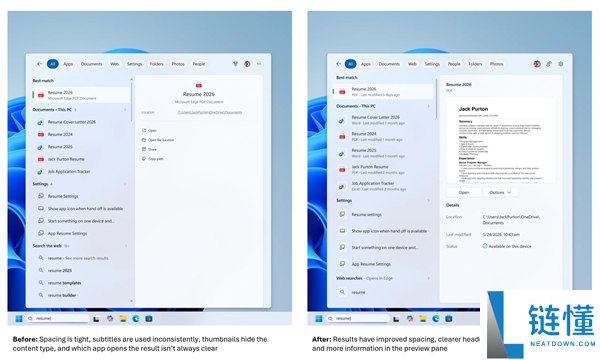Expand Documents - This PC in the Before panel
The width and height of the screenshot is (600, 360).
point(125,110)
